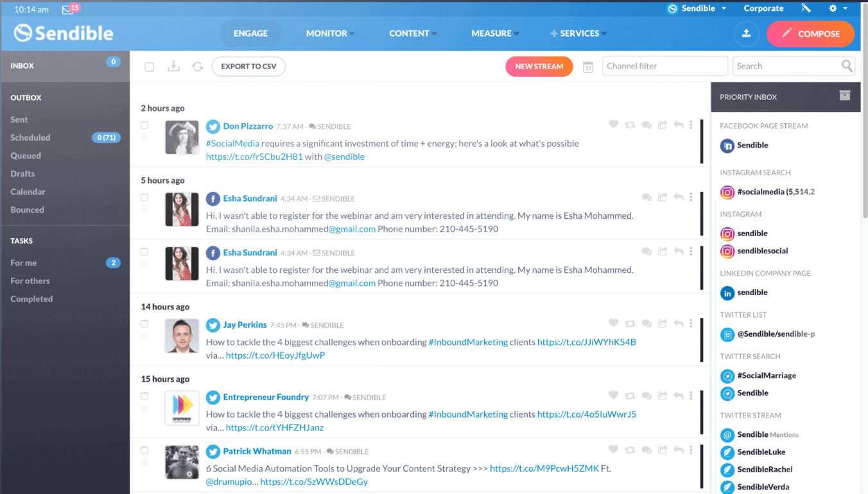
Task: Click the upload icon next to Compose
Action: 746,34
